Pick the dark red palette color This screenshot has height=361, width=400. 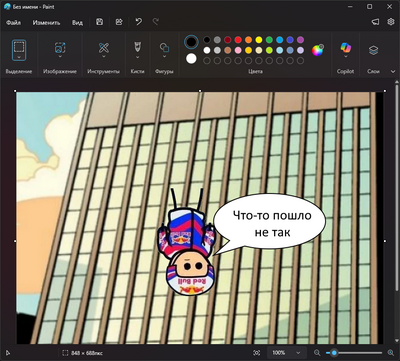pos(228,40)
